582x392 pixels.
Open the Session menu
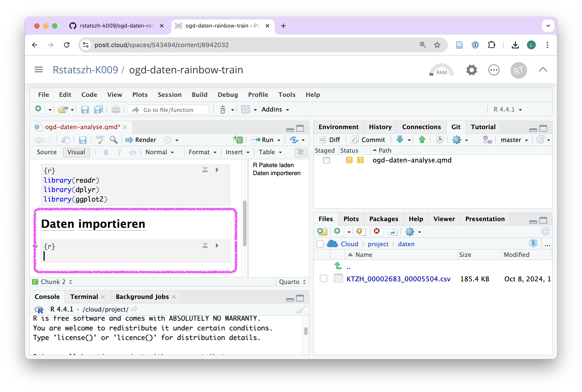[x=169, y=94]
